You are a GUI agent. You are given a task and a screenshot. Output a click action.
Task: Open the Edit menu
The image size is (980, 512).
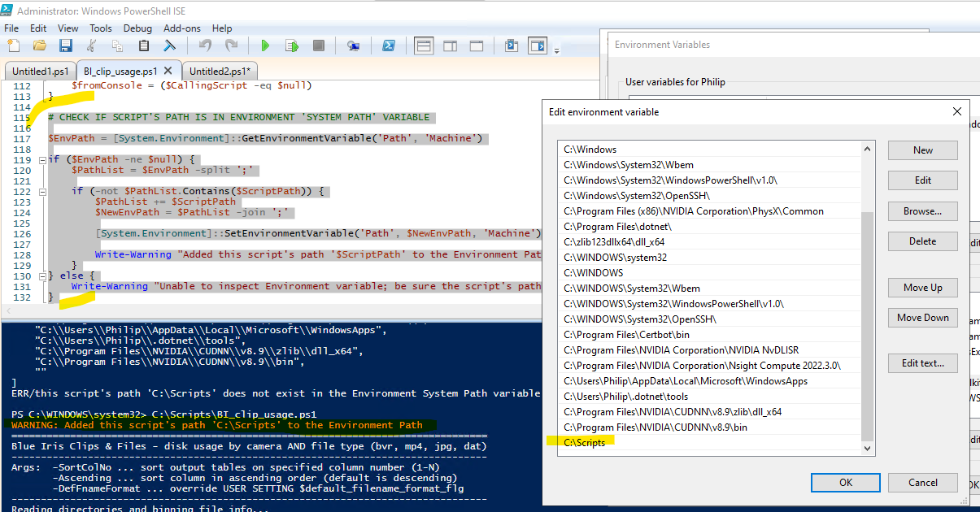[38, 28]
